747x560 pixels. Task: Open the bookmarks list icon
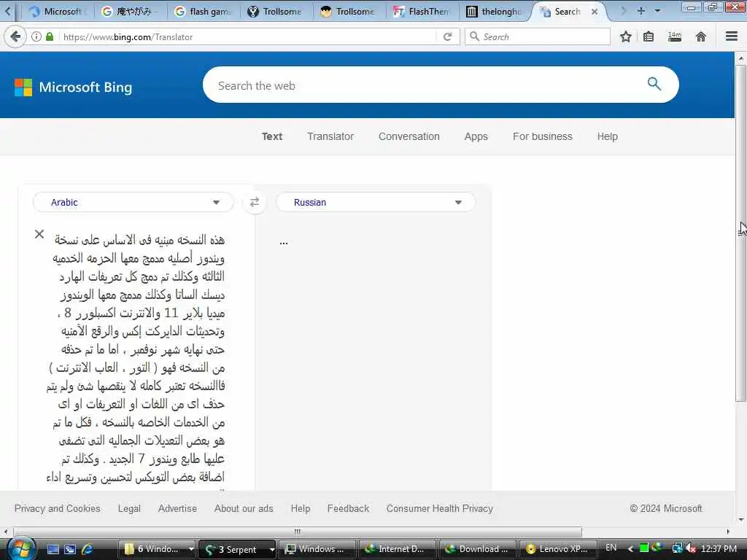click(x=649, y=36)
